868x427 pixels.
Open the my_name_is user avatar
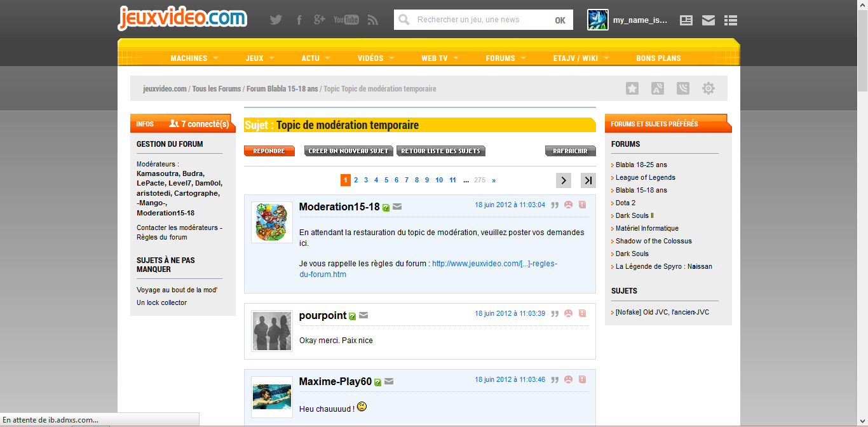point(598,20)
